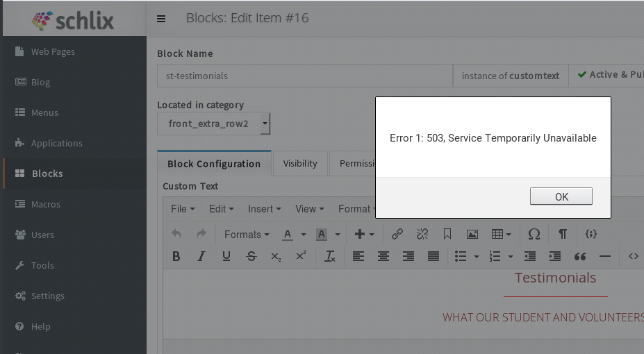The image size is (644, 354).
Task: Click the Bold formatting icon
Action: pos(176,256)
